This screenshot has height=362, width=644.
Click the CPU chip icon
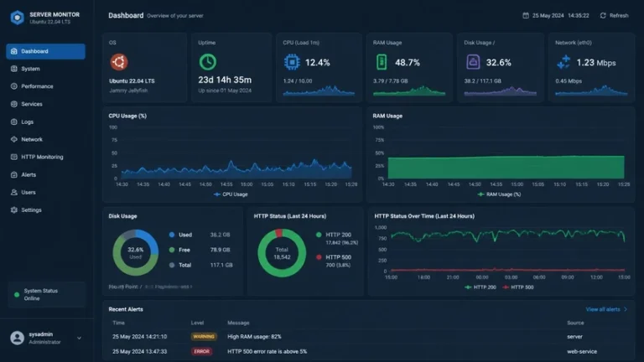click(292, 62)
